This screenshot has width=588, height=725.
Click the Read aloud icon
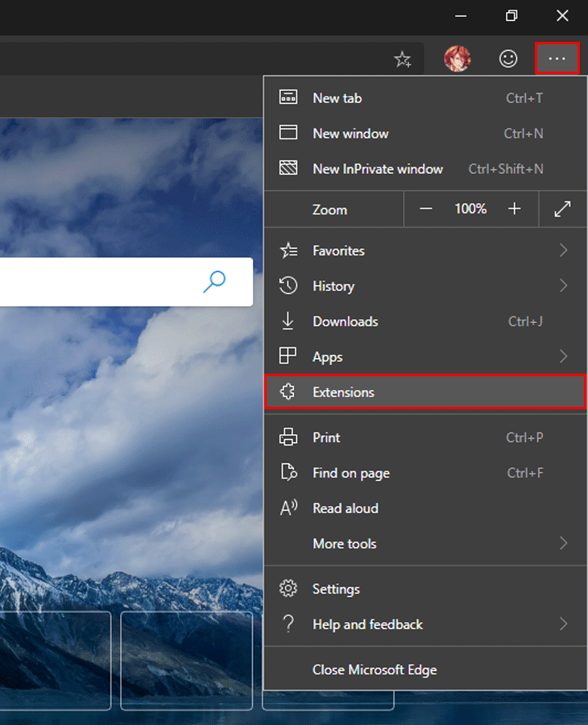click(x=288, y=507)
